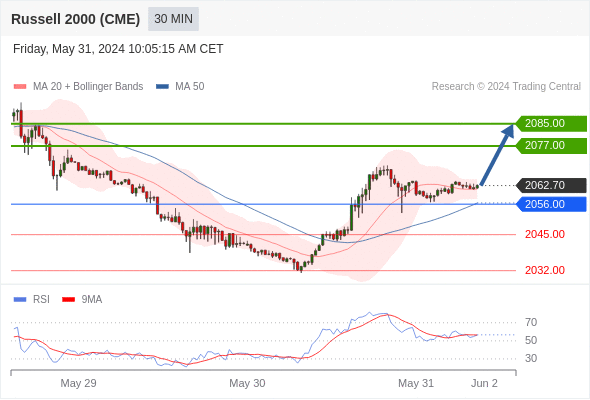Select the 2062.70 current price tag
Screen dimensions: 590x400
coord(551,186)
